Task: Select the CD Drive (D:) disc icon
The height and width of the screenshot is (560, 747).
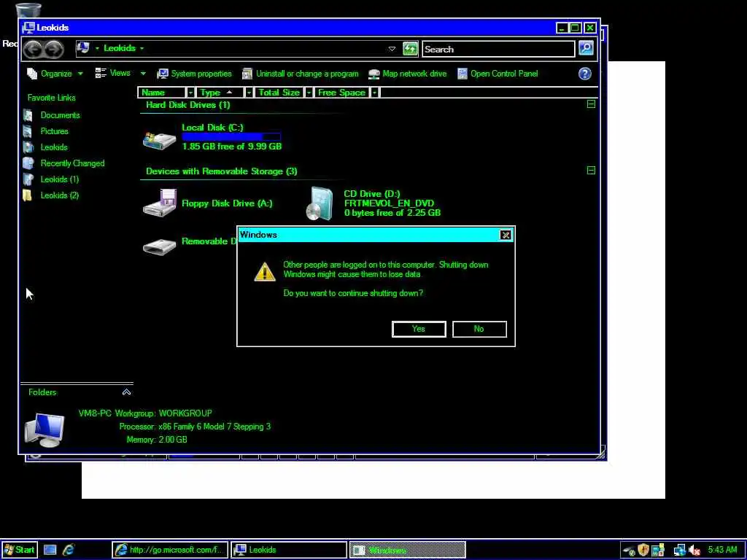Action: pos(320,204)
